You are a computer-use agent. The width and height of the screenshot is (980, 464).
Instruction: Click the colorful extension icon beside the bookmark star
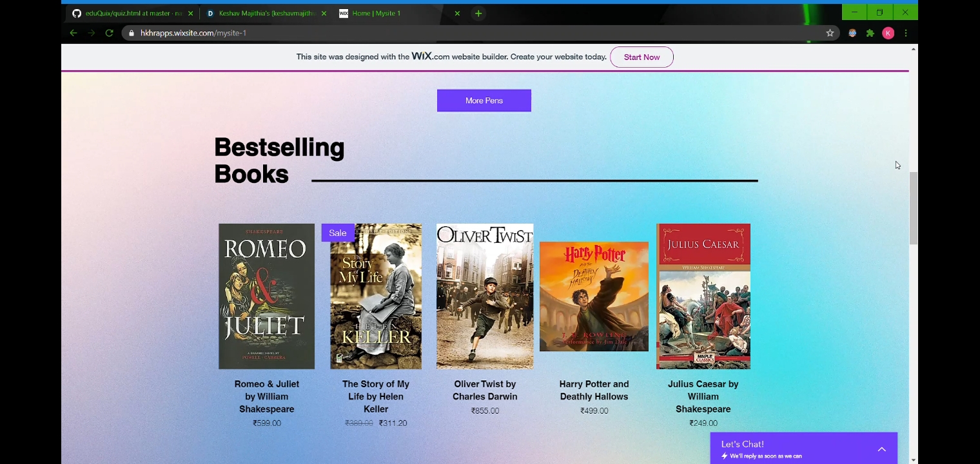point(852,33)
